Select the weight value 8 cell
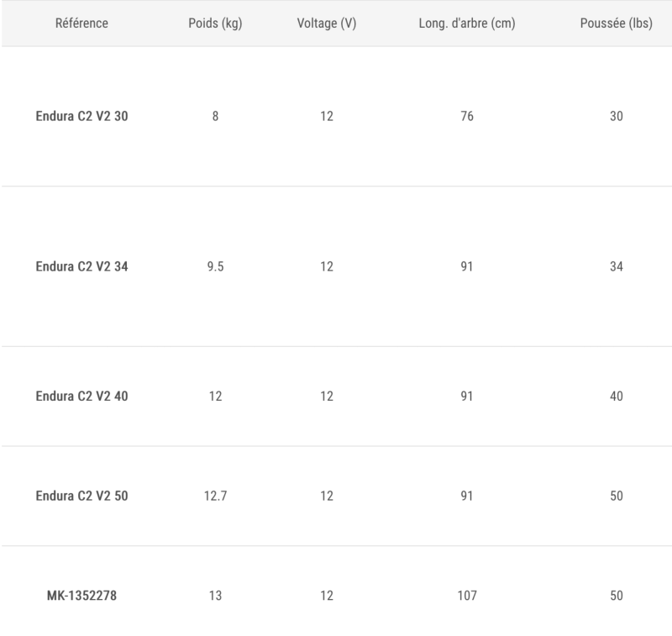 (x=215, y=116)
